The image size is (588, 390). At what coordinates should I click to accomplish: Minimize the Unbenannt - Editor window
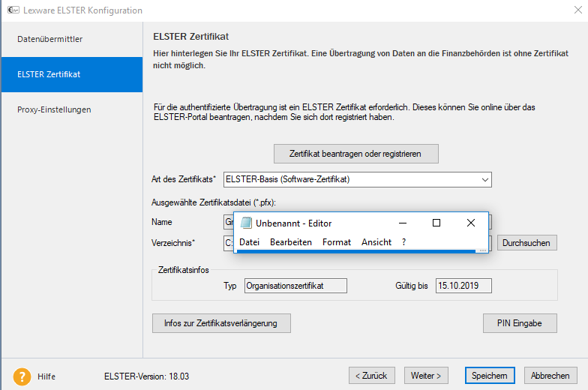click(x=403, y=223)
